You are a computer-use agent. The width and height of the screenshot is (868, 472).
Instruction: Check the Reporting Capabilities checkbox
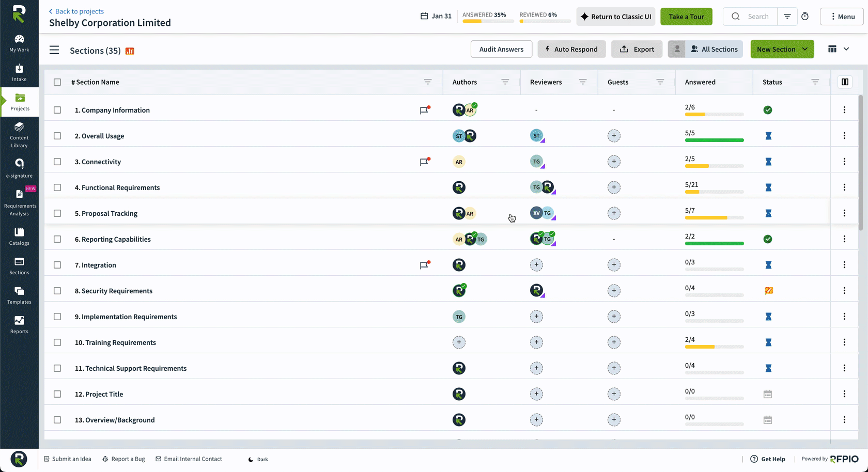coord(57,239)
